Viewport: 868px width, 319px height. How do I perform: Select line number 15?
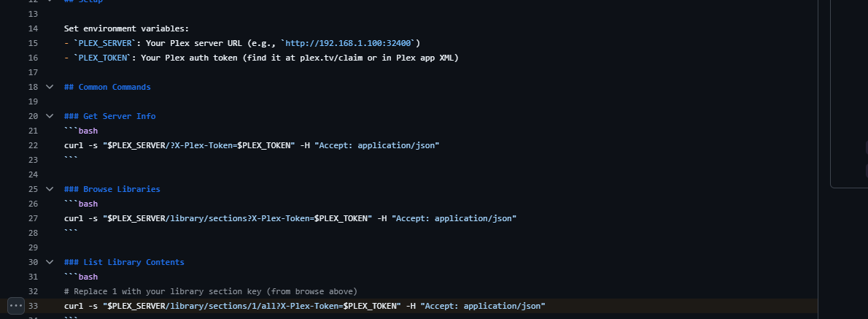tap(33, 43)
